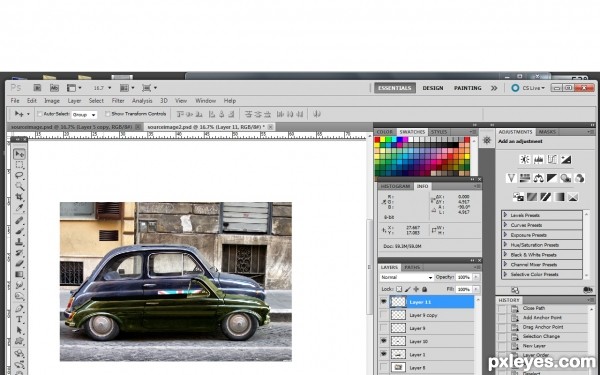Select the Eyedropper tool
Image resolution: width=600 pixels, height=375 pixels.
click(x=19, y=208)
